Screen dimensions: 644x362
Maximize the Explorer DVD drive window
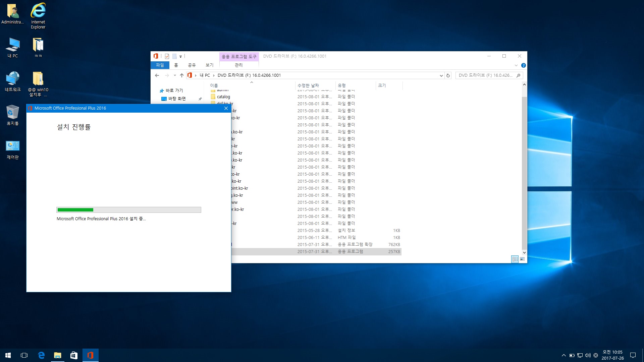click(504, 56)
